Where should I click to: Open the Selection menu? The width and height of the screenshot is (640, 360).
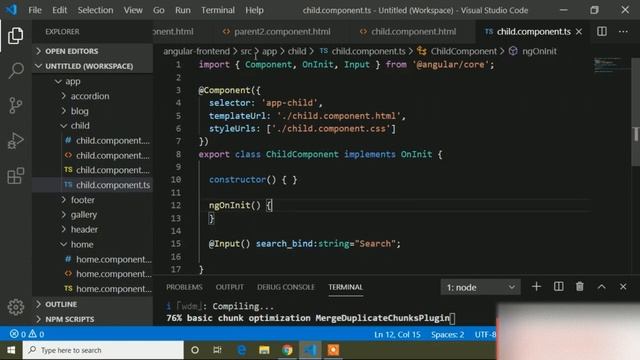pyautogui.click(x=96, y=10)
